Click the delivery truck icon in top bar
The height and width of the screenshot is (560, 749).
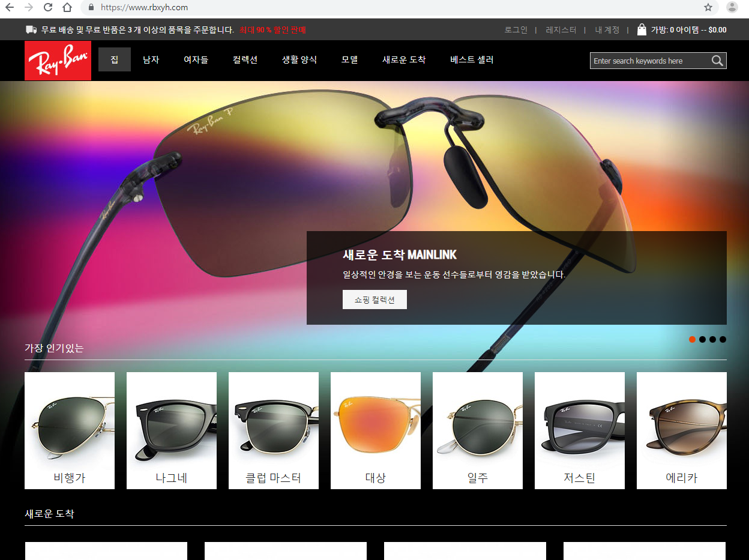[x=31, y=29]
